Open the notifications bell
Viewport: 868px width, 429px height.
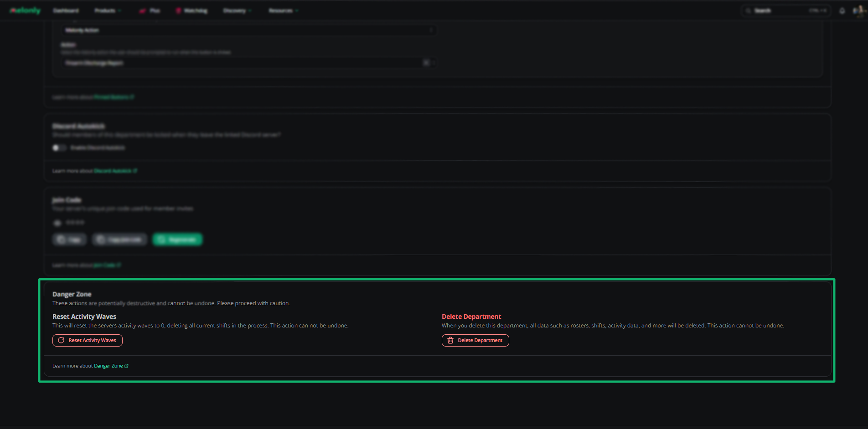click(842, 10)
